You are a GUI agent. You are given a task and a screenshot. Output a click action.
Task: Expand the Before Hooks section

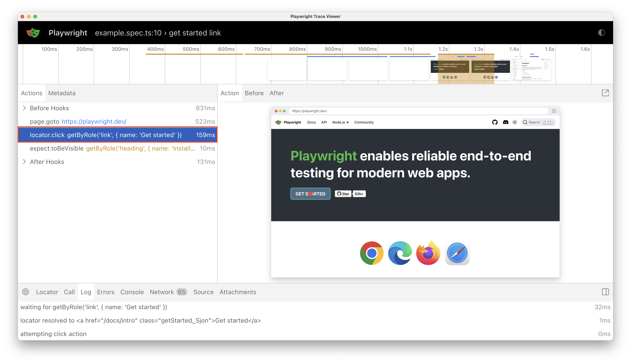pyautogui.click(x=24, y=108)
